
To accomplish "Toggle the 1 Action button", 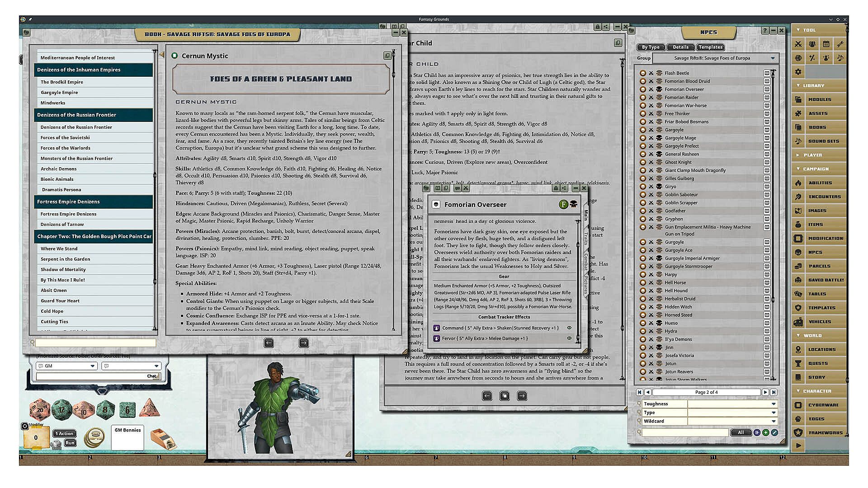I will (65, 434).
